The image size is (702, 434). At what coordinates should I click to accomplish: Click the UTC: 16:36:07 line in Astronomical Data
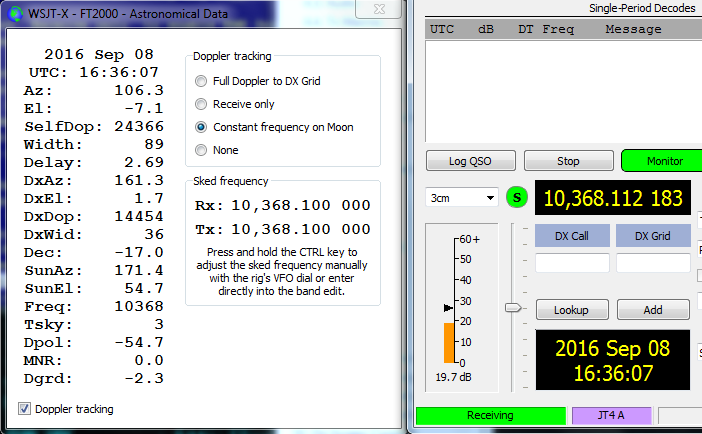[x=94, y=73]
